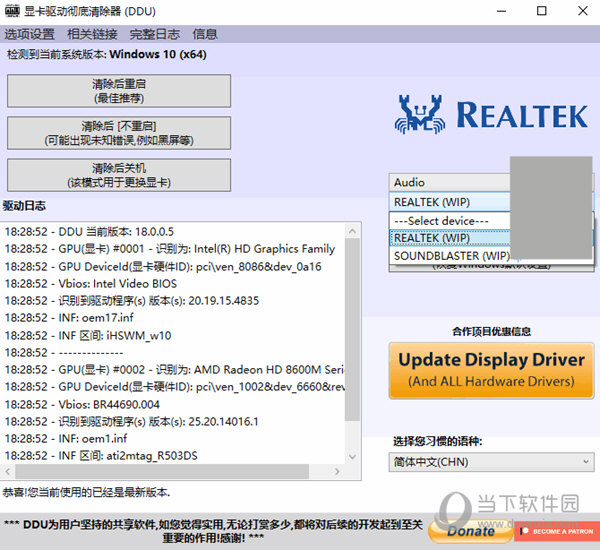Select log line INF: oem17.inf
The image size is (600, 550).
(x=69, y=318)
